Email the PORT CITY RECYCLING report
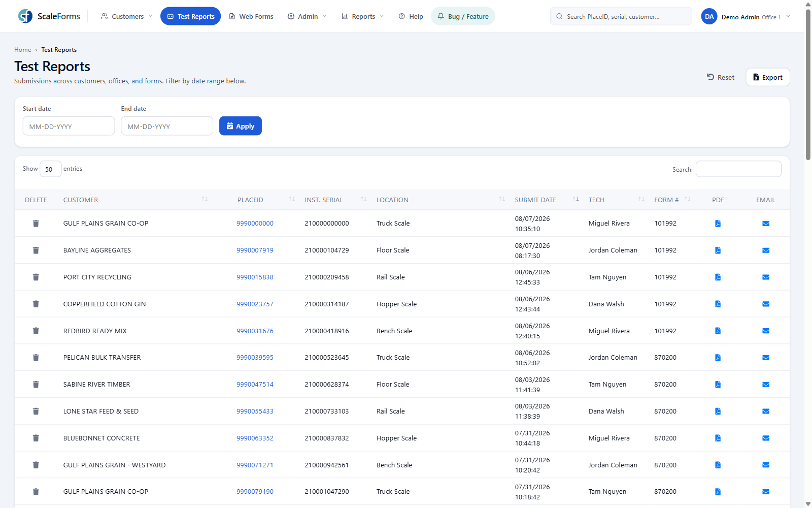The height and width of the screenshot is (508, 812). 766,277
